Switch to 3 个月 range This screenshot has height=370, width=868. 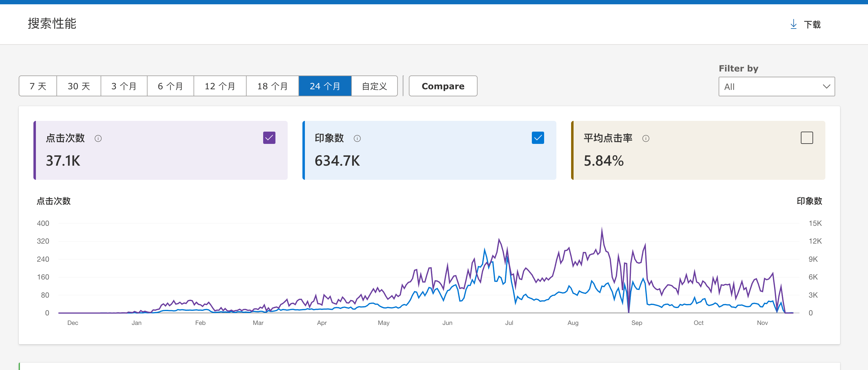124,86
